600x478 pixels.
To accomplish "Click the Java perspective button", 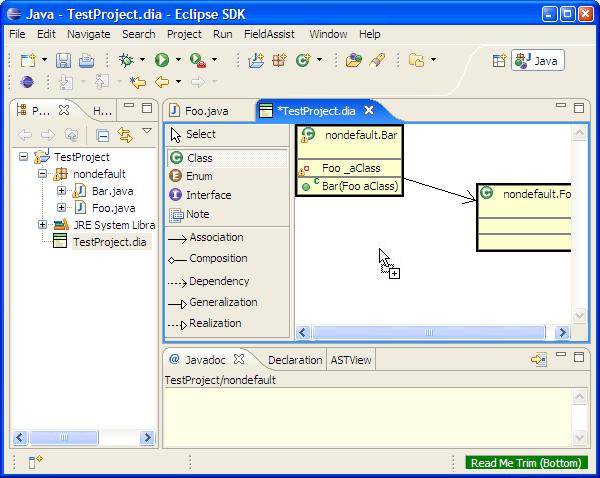I will click(537, 61).
